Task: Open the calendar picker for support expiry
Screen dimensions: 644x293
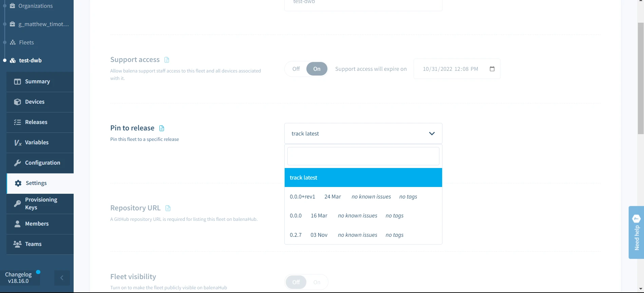Action: (x=492, y=69)
